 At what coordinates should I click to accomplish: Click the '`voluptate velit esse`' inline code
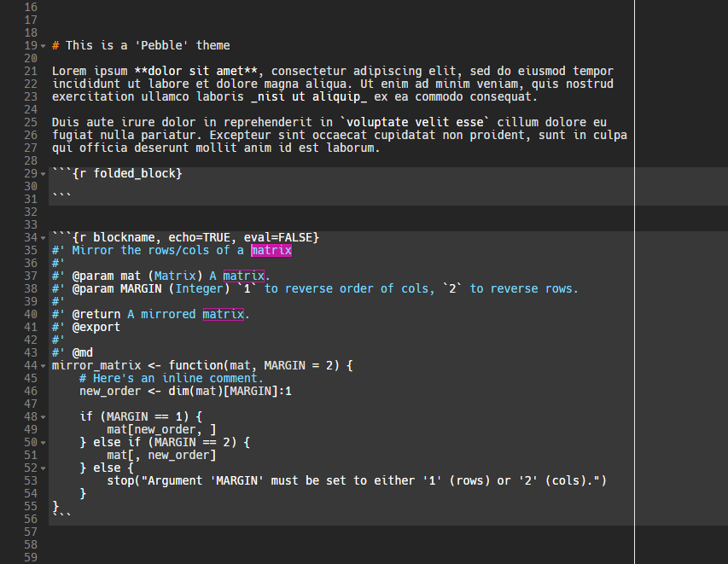coord(415,122)
